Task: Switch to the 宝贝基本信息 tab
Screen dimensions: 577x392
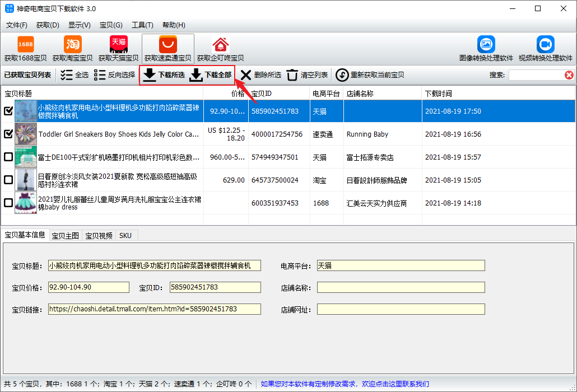Action: (25, 235)
